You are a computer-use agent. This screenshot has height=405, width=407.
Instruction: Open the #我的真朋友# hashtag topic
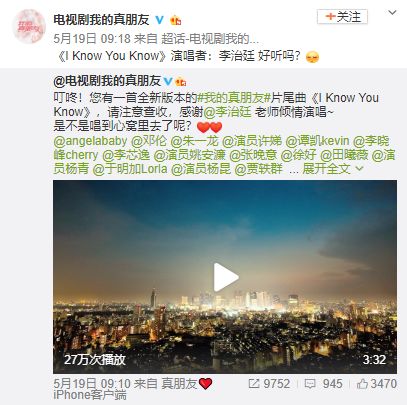coord(233,98)
